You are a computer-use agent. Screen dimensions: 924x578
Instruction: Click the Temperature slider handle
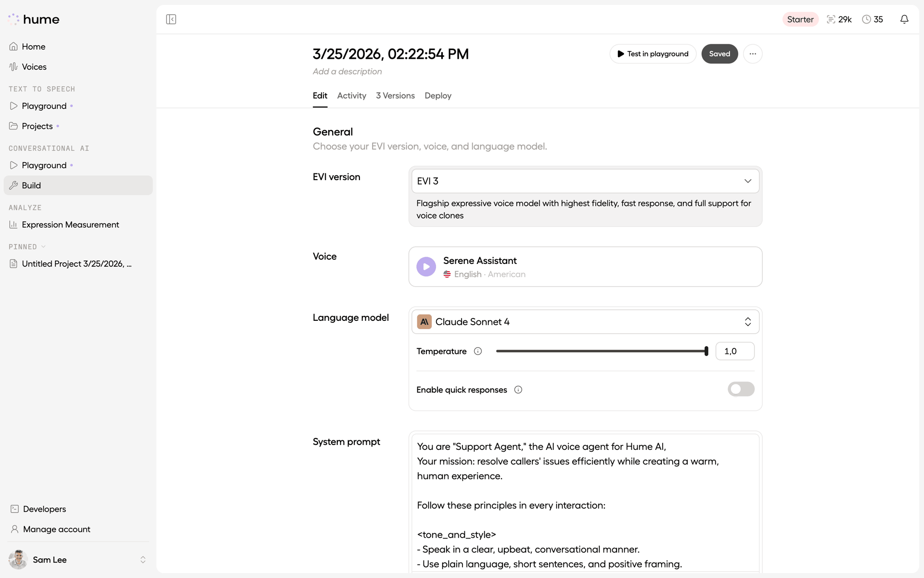(x=706, y=351)
